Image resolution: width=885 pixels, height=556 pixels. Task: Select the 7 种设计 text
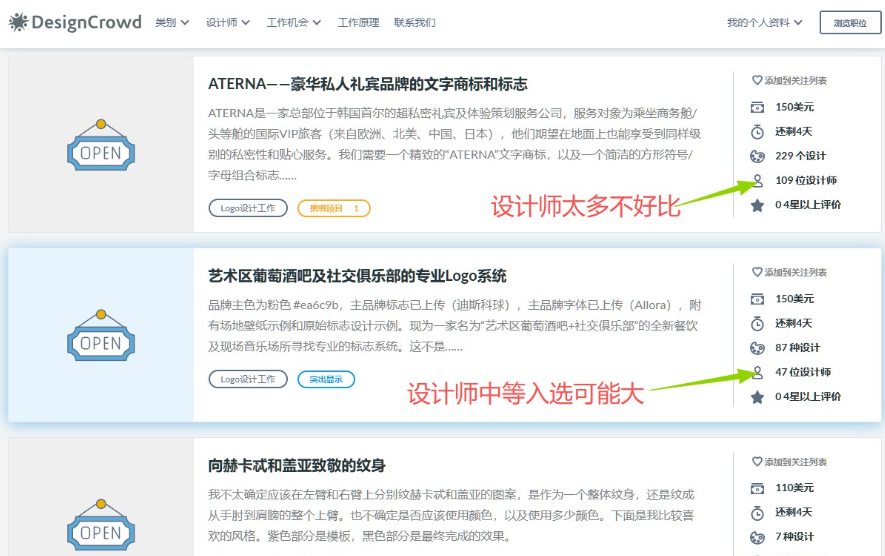pos(795,537)
